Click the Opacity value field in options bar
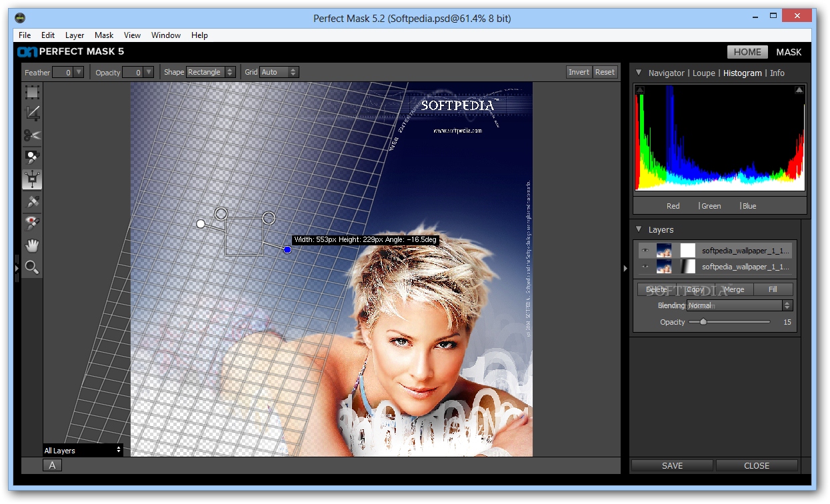 coord(133,72)
